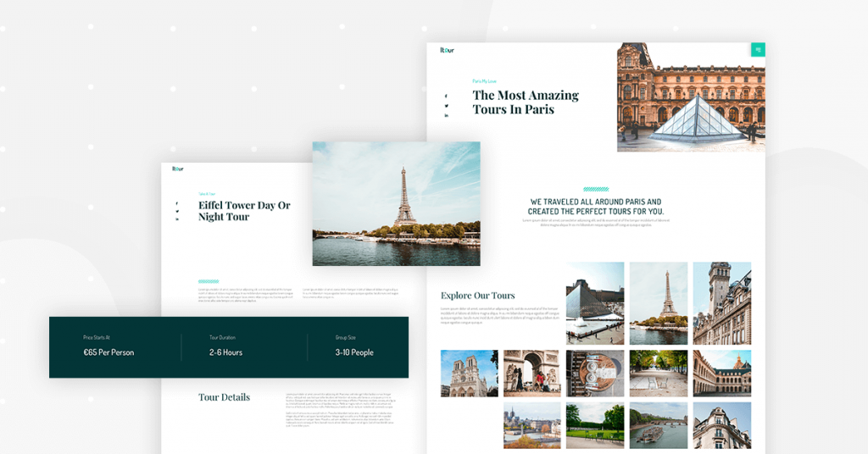Open the Louvre pyramid hero image
This screenshot has width=868, height=454.
click(x=691, y=97)
